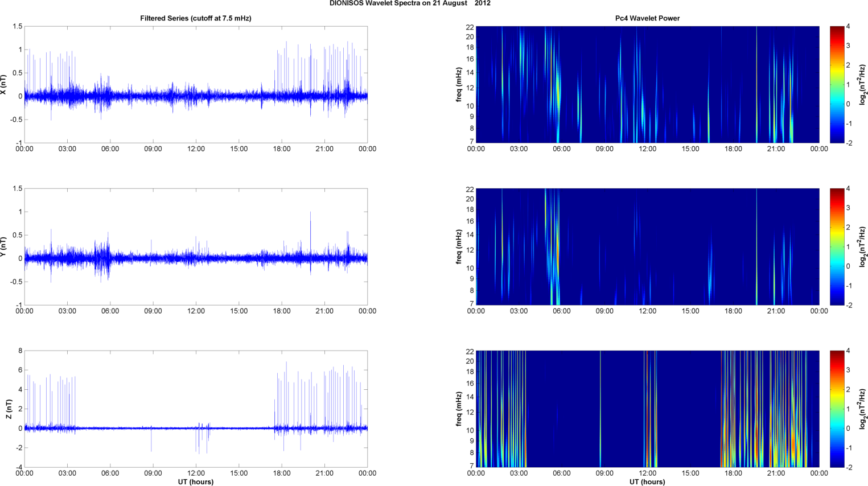Click the '10' frequency tick on the Z-row spectrogram
868x486 pixels.
point(470,430)
